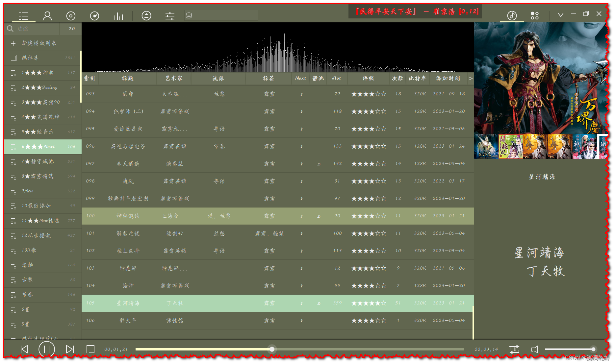Select the dial meter view icon
Screen dimensions: 615x364
point(94,15)
